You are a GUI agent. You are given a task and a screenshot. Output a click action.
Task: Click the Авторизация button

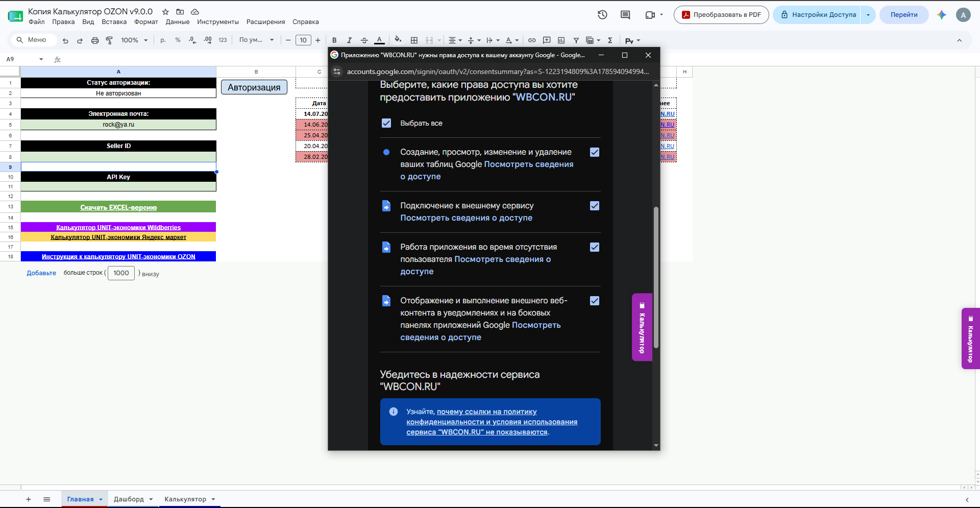click(x=254, y=87)
